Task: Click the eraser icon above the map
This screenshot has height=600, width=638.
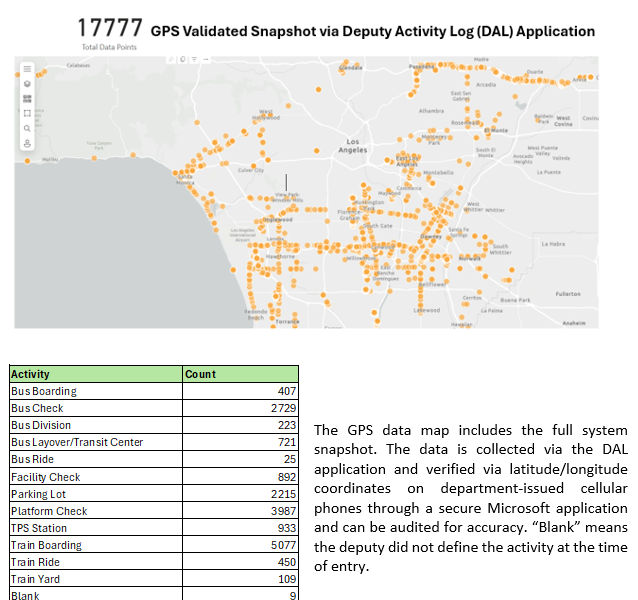Action: point(170,60)
